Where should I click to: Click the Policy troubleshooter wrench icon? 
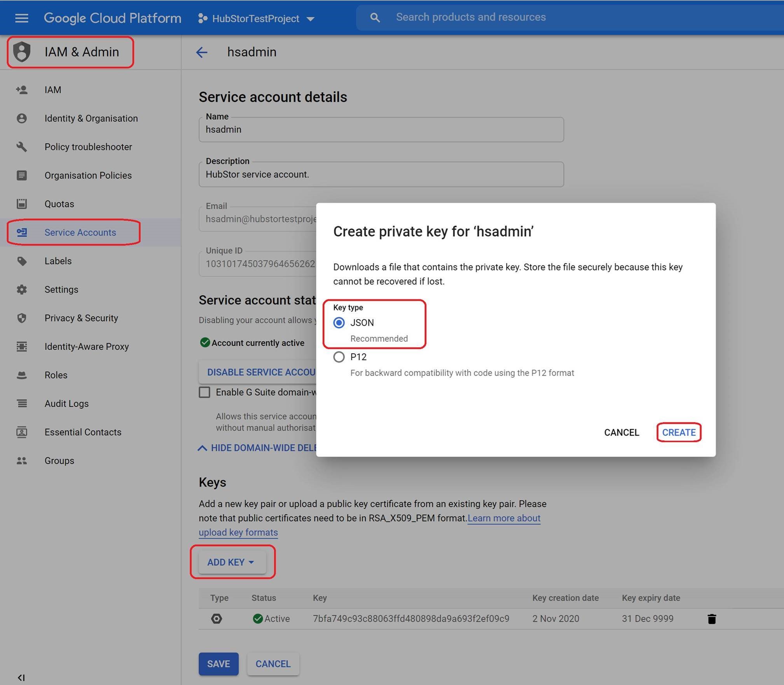[22, 147]
